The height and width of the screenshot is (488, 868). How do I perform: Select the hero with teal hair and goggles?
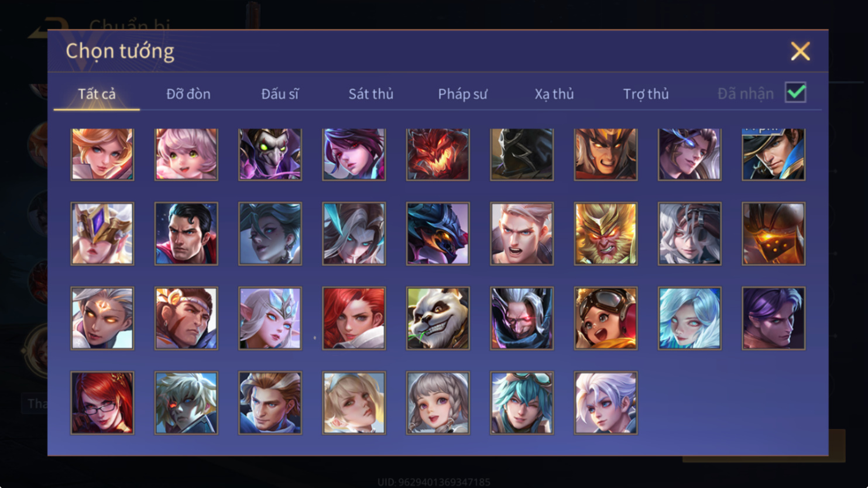pos(522,403)
